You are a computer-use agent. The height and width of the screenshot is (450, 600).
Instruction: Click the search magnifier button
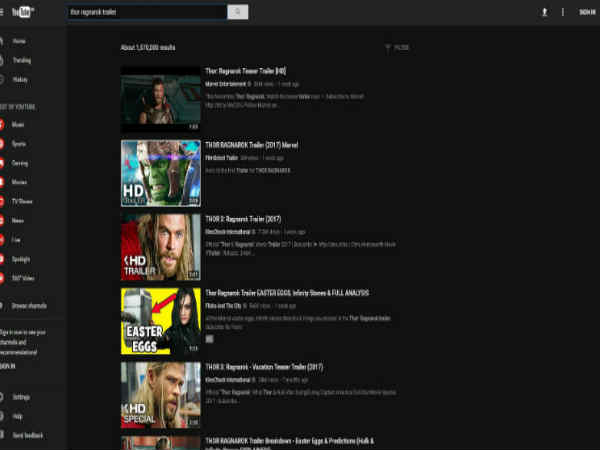[238, 12]
